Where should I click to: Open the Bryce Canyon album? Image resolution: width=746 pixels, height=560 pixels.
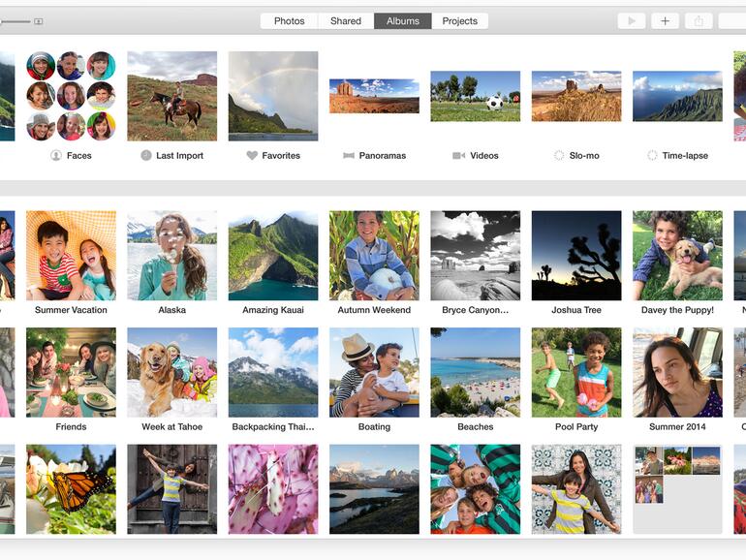[x=476, y=256]
